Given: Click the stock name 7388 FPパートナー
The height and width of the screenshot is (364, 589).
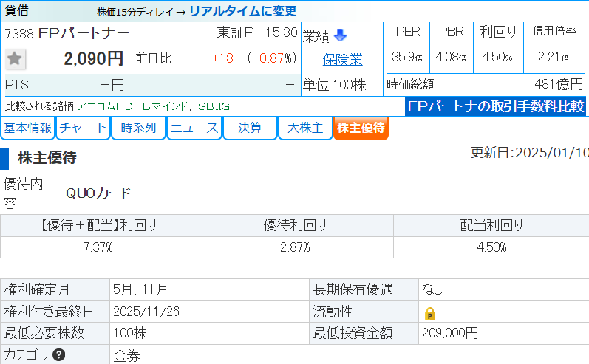Looking at the screenshot, I should click(x=67, y=34).
